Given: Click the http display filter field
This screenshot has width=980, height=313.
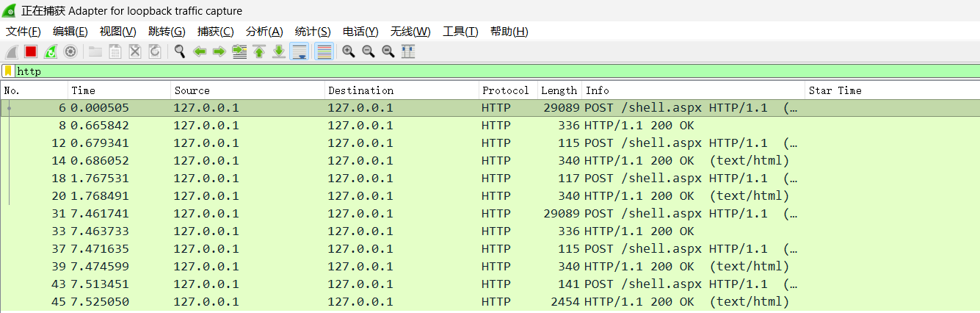Looking at the screenshot, I should click(x=440, y=71).
